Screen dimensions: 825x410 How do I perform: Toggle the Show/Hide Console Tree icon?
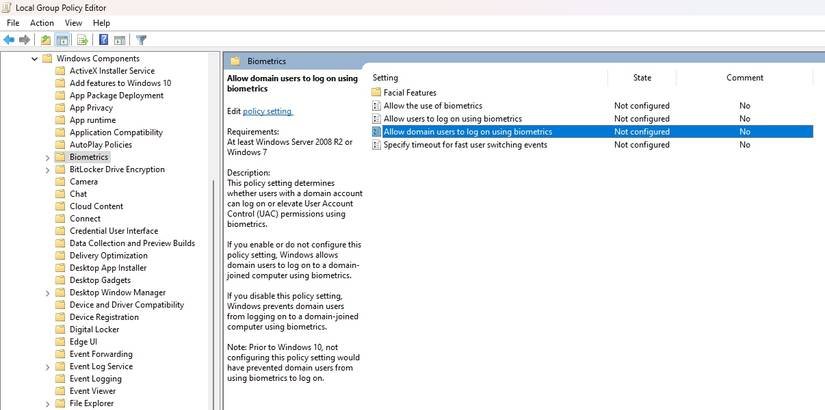coord(62,40)
